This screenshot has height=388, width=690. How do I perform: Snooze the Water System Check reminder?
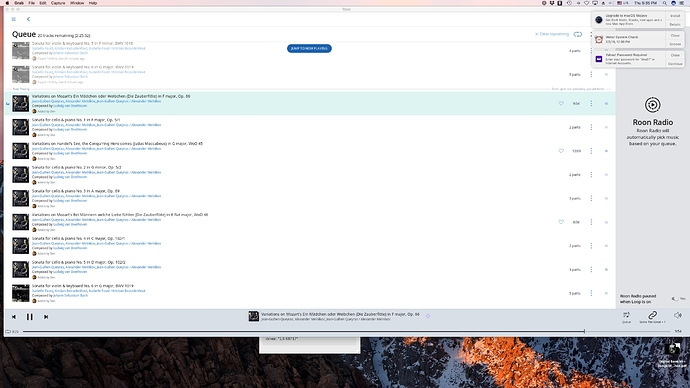[x=675, y=44]
